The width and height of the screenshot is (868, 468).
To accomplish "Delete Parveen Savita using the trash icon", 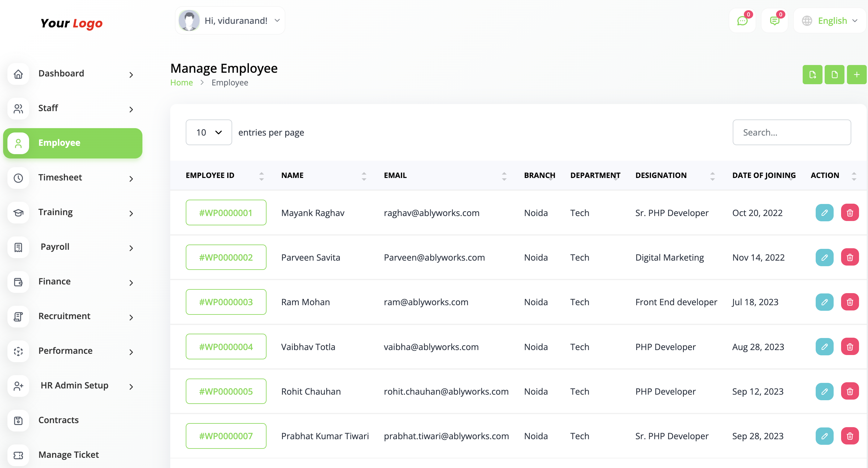I will [x=850, y=257].
